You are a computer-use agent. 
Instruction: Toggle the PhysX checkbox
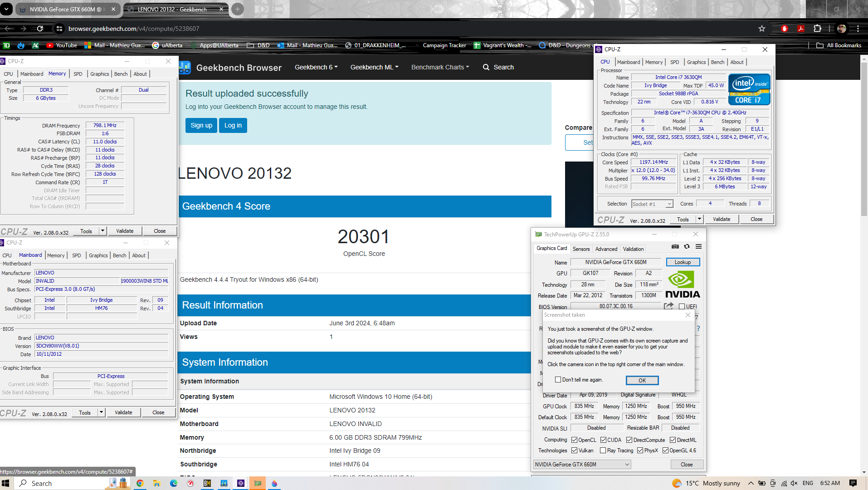(640, 451)
